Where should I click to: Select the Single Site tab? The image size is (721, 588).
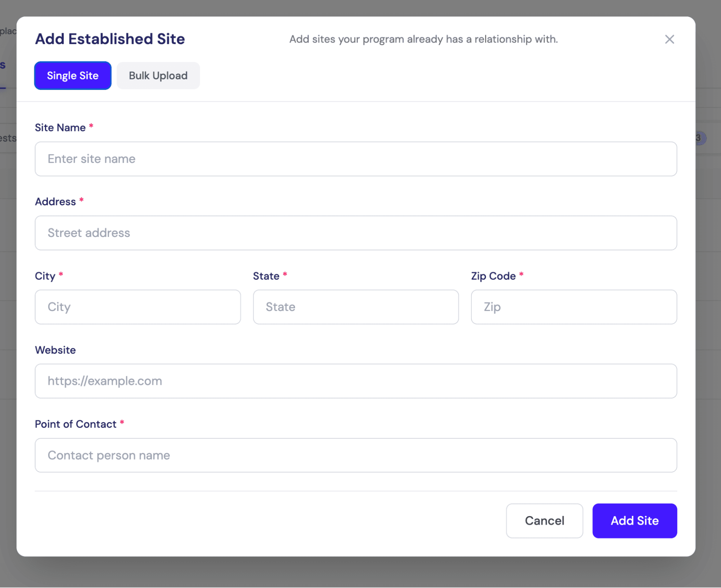point(72,75)
